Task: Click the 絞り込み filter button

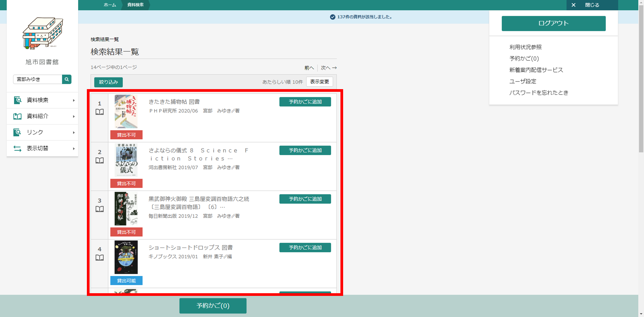Action: pyautogui.click(x=108, y=82)
